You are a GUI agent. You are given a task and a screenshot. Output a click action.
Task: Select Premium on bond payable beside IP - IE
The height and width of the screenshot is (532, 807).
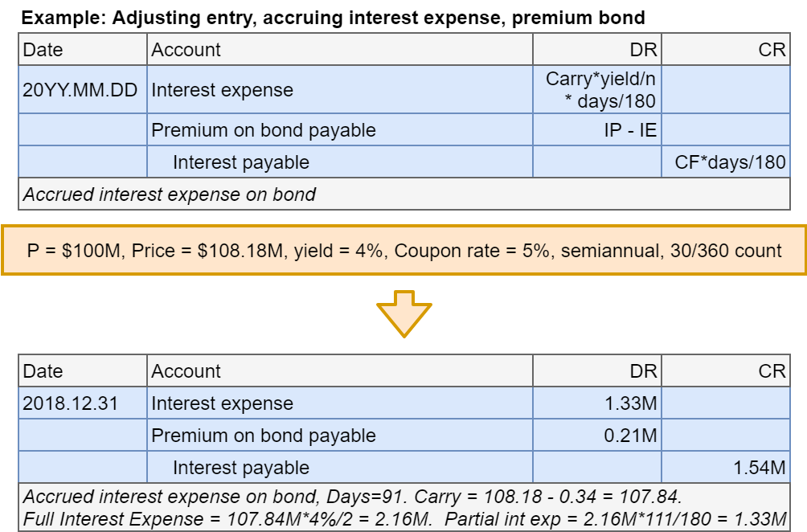tap(264, 130)
